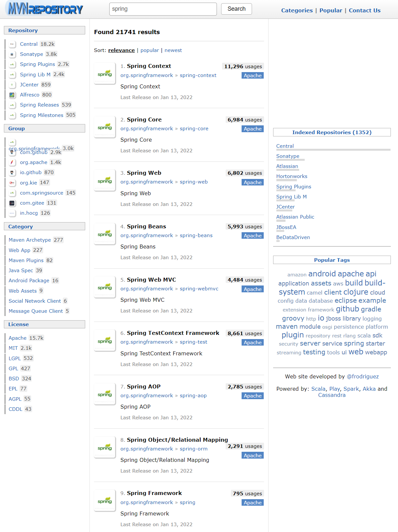
Task: Click the org.apache group feather icon
Action: tap(12, 162)
